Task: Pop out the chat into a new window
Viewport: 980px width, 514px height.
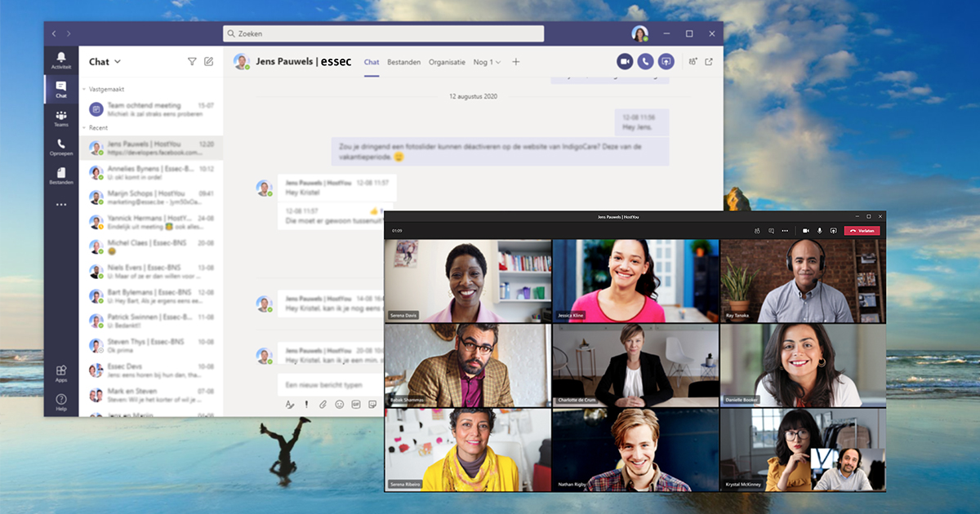Action: point(709,61)
